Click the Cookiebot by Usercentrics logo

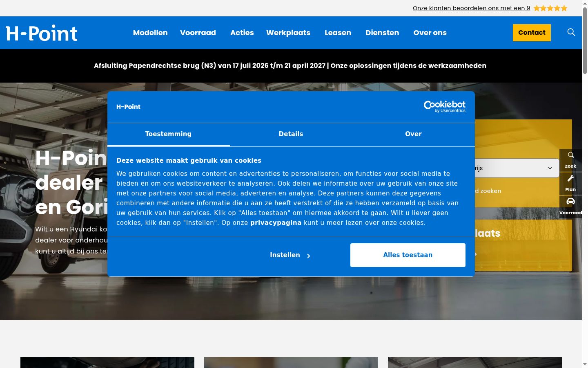click(x=444, y=107)
